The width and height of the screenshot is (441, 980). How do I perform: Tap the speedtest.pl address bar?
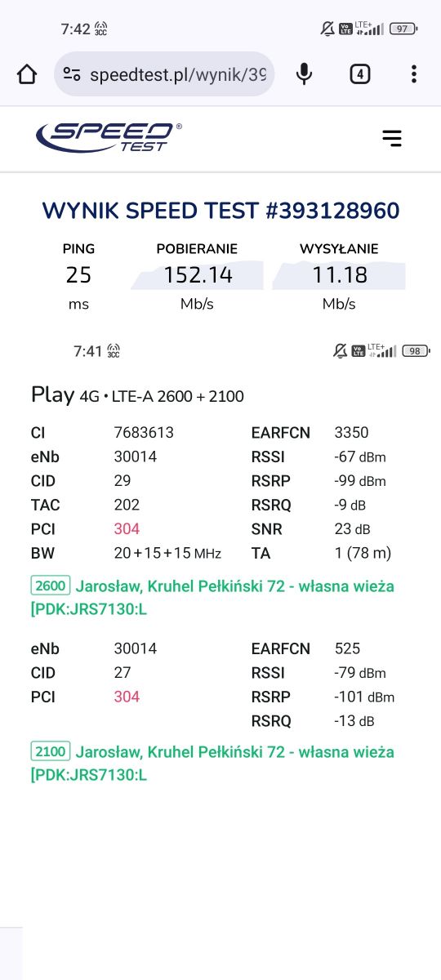[x=164, y=74]
